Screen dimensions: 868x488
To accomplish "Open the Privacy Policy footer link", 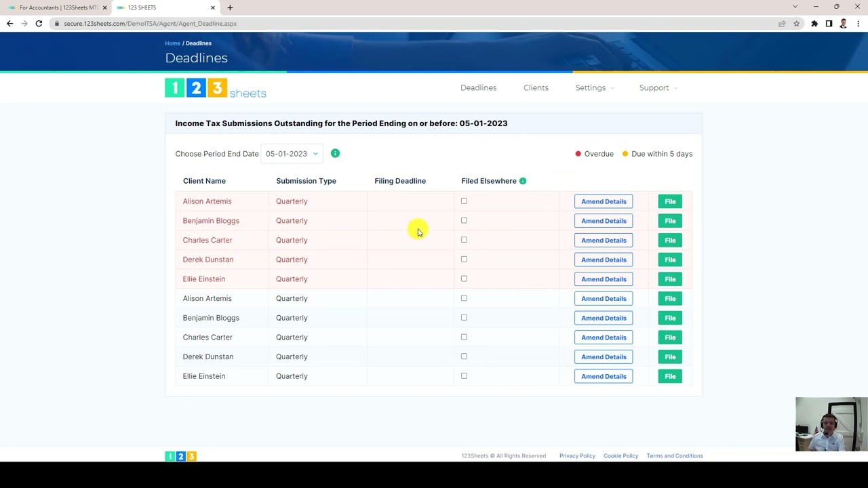I will click(x=577, y=456).
